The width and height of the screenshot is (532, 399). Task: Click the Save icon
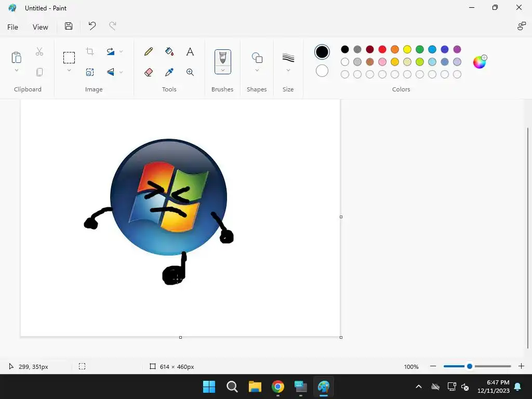69,26
